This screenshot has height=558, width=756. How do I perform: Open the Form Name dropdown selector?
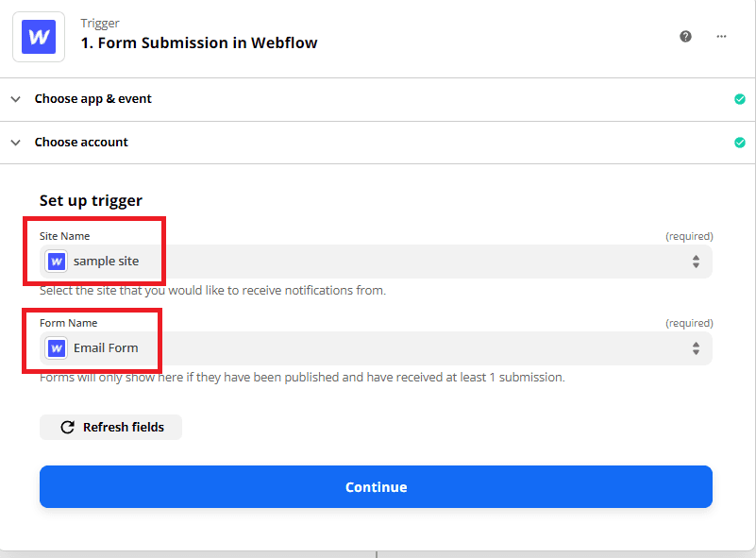(x=696, y=347)
